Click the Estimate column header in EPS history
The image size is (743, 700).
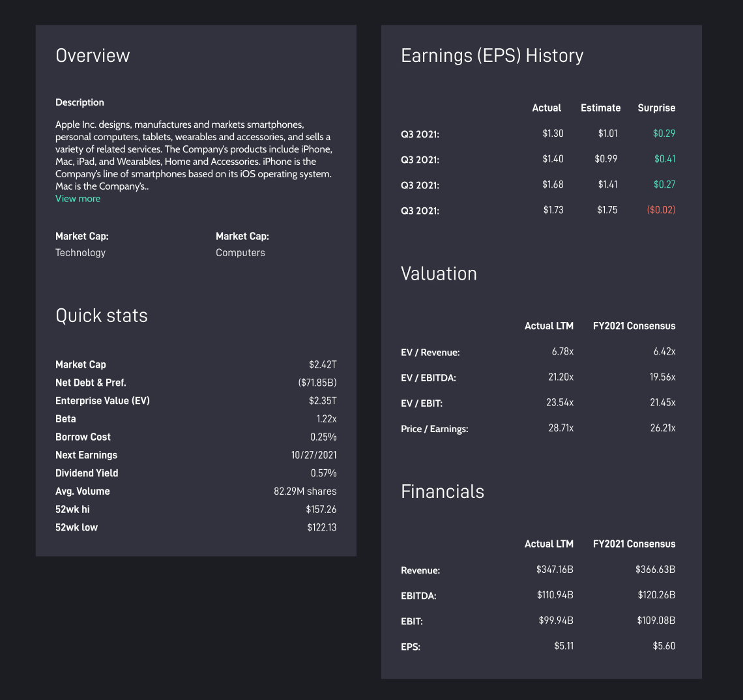[x=600, y=108]
